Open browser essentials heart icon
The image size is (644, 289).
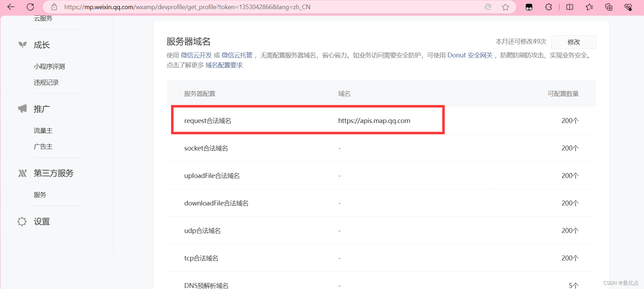[x=628, y=7]
